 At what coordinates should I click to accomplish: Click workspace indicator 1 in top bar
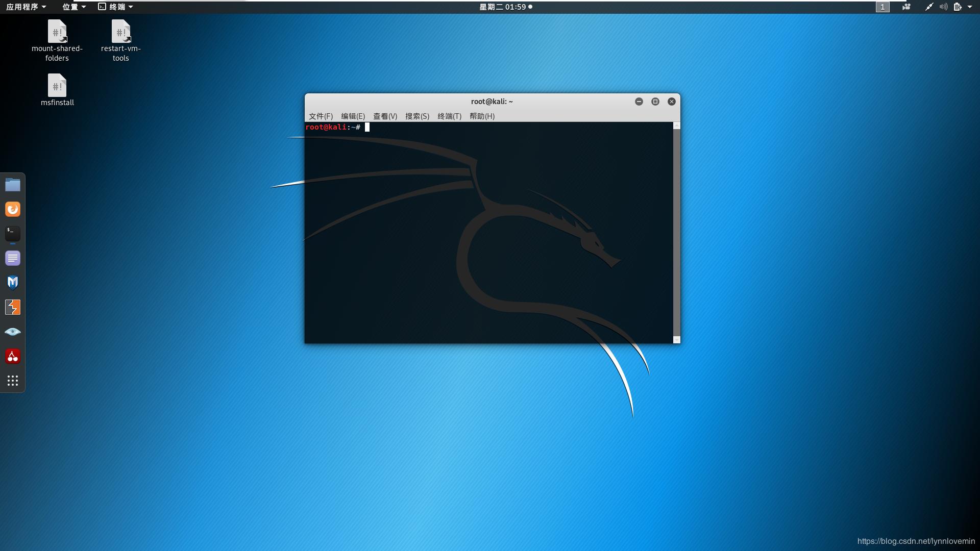(x=883, y=7)
